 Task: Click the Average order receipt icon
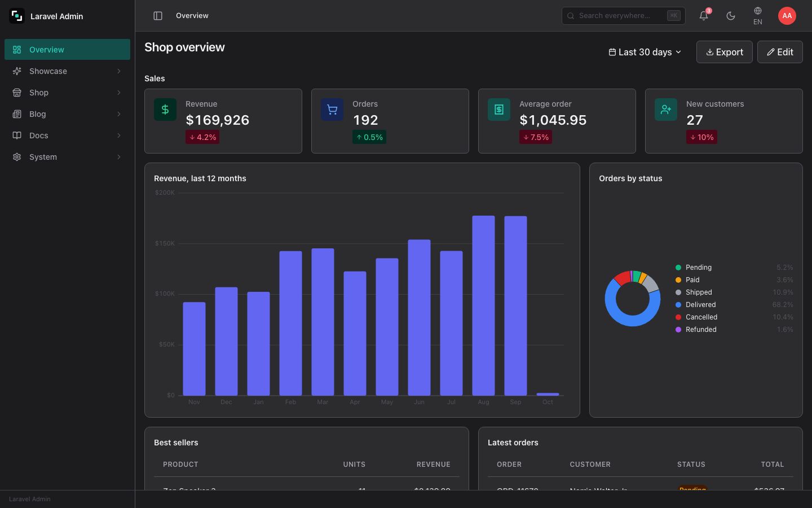(499, 110)
